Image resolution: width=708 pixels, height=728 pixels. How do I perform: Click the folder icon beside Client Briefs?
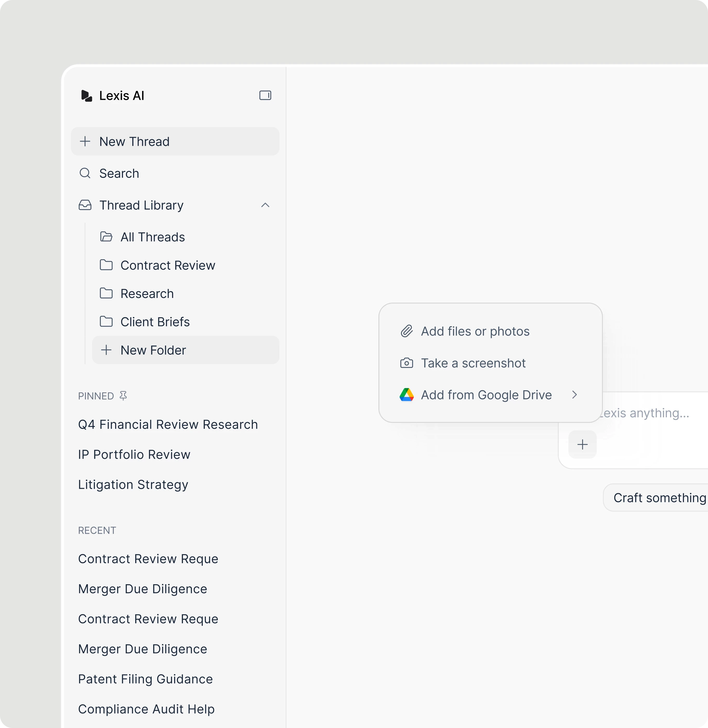pos(106,321)
